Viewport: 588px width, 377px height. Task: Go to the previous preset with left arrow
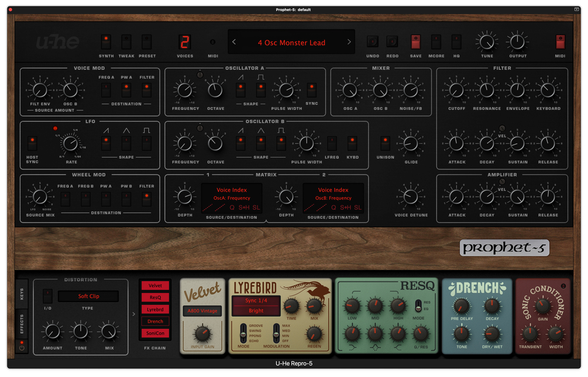[234, 42]
